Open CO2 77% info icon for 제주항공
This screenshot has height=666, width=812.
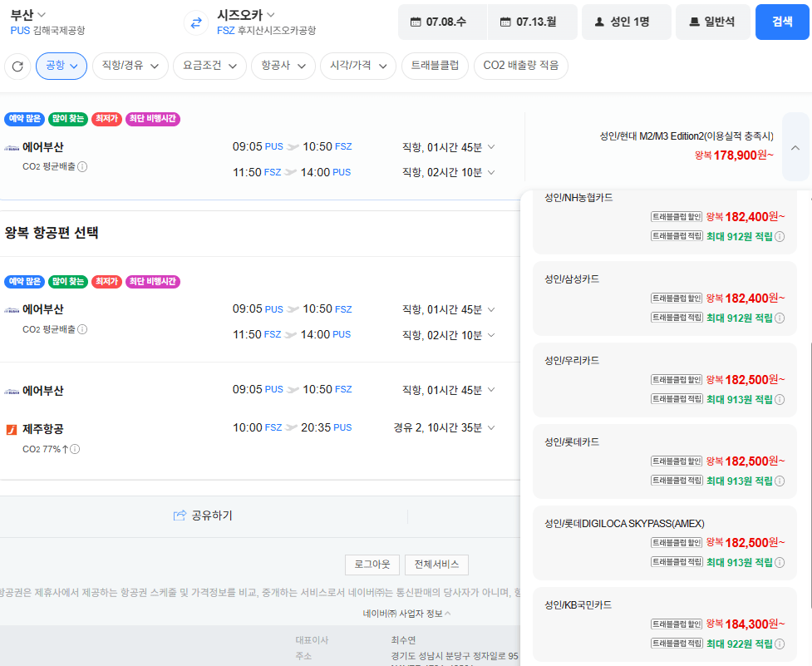75,449
